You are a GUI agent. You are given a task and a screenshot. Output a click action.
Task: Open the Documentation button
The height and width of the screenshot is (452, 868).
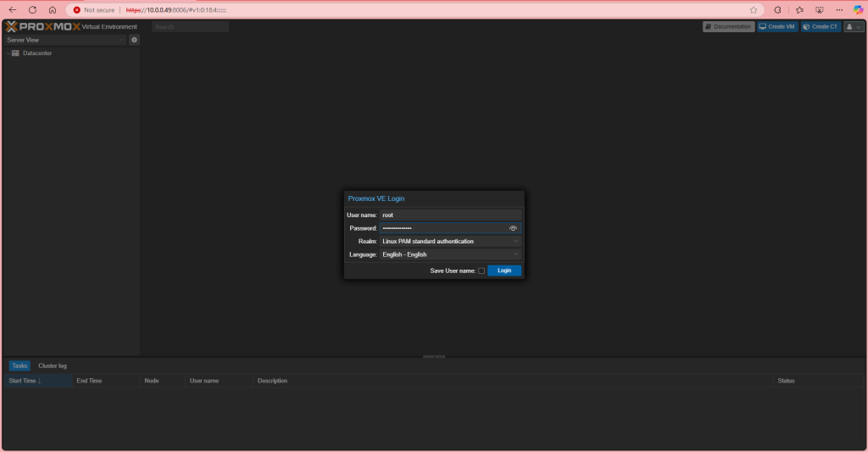tap(728, 26)
